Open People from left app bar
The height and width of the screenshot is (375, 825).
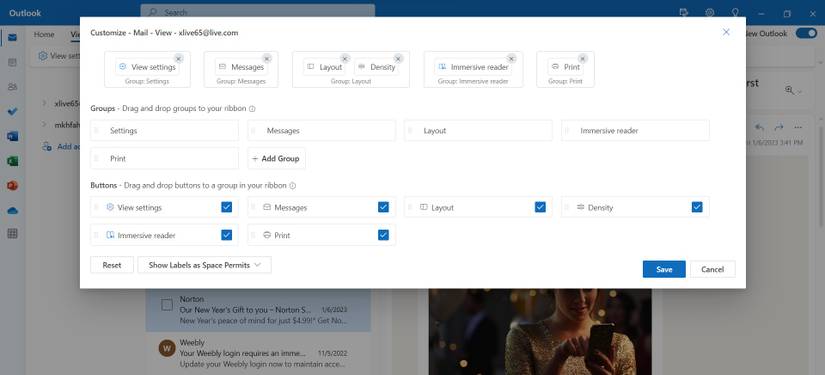pos(13,87)
